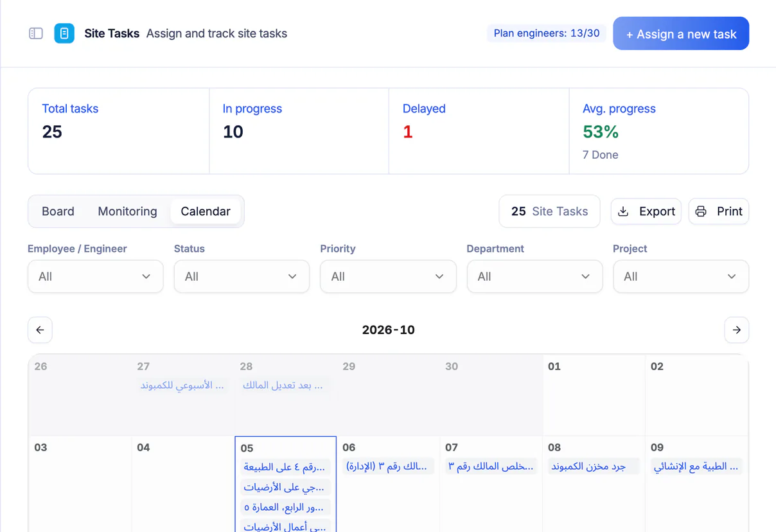Select the Calendar tab
Screen dimensions: 776x532
206,211
